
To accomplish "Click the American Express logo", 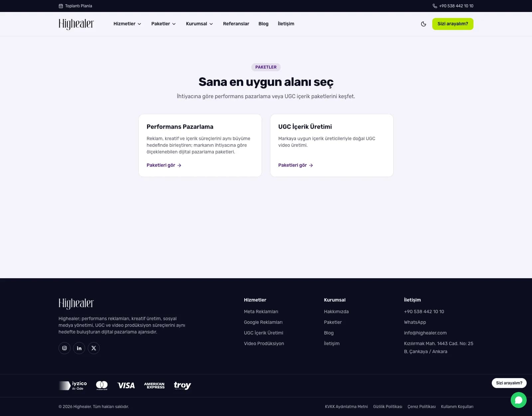I will click(154, 385).
